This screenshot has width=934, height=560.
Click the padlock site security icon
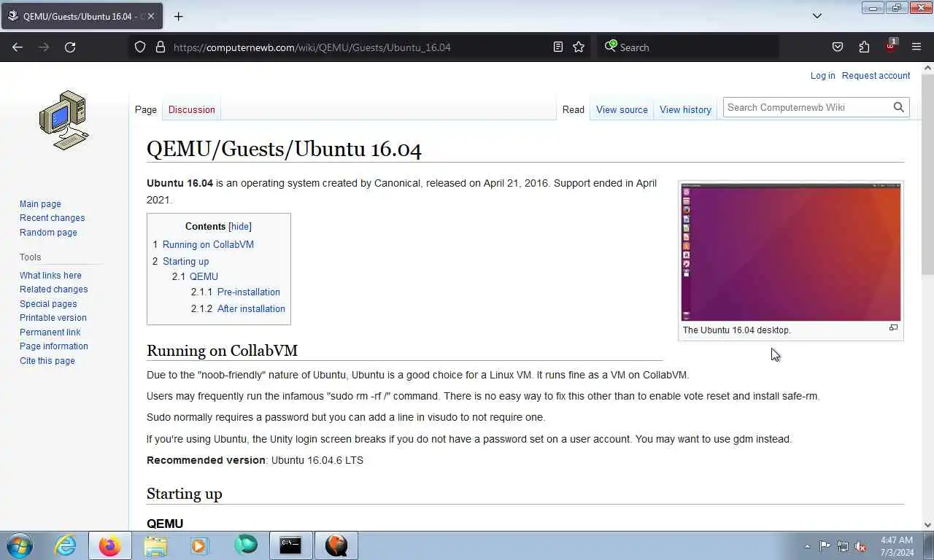(161, 47)
